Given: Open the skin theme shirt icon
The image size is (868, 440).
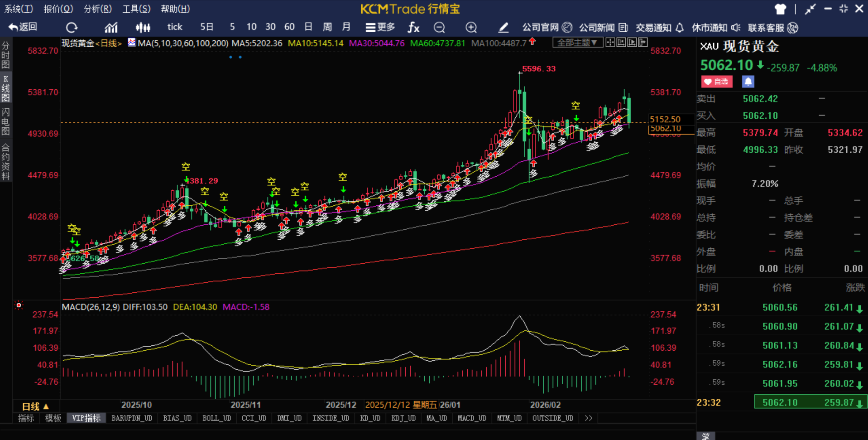Looking at the screenshot, I should (780, 9).
